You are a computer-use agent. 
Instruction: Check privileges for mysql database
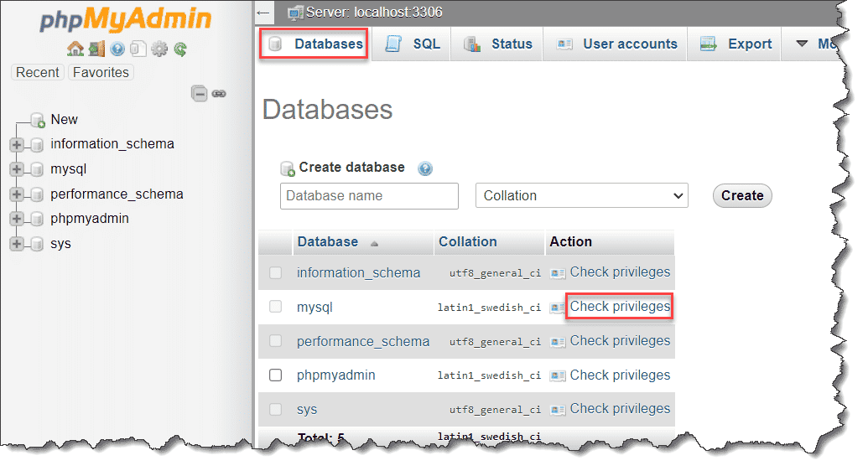click(620, 307)
